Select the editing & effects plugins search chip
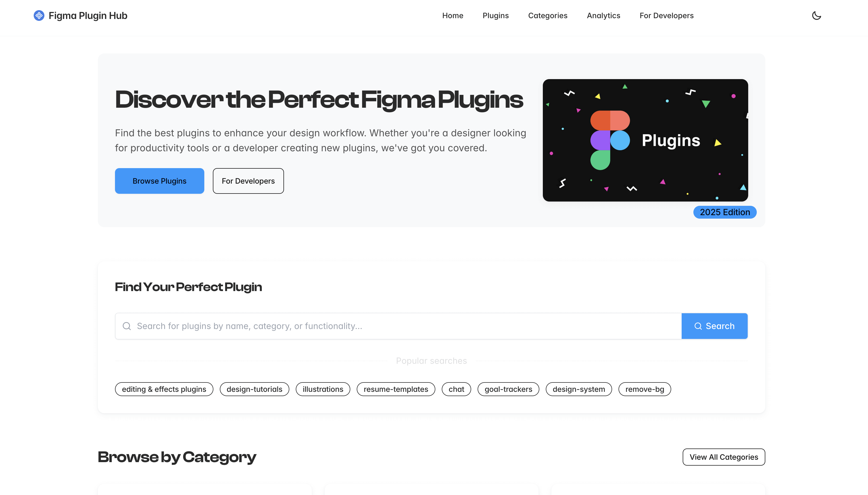This screenshot has width=868, height=495. pyautogui.click(x=164, y=389)
